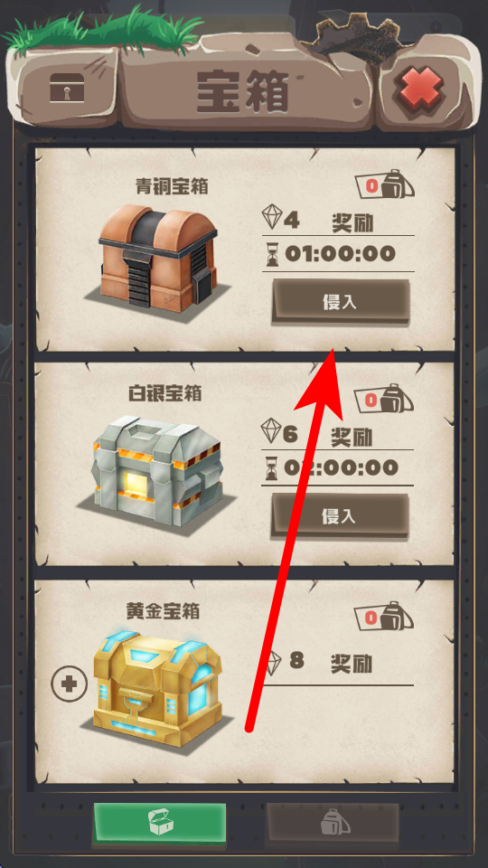This screenshot has height=868, width=488.
Task: Click the 青铜宝箱 bronze chest image
Action: (x=157, y=259)
